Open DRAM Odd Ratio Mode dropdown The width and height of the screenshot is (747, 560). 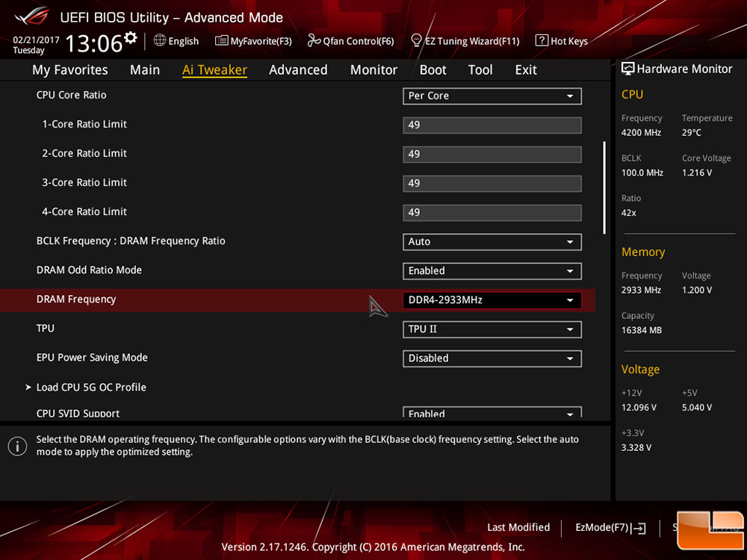[492, 271]
